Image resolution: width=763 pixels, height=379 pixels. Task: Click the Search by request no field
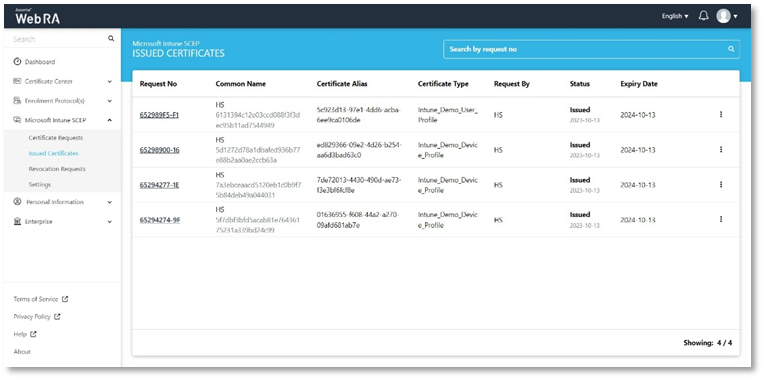click(591, 49)
